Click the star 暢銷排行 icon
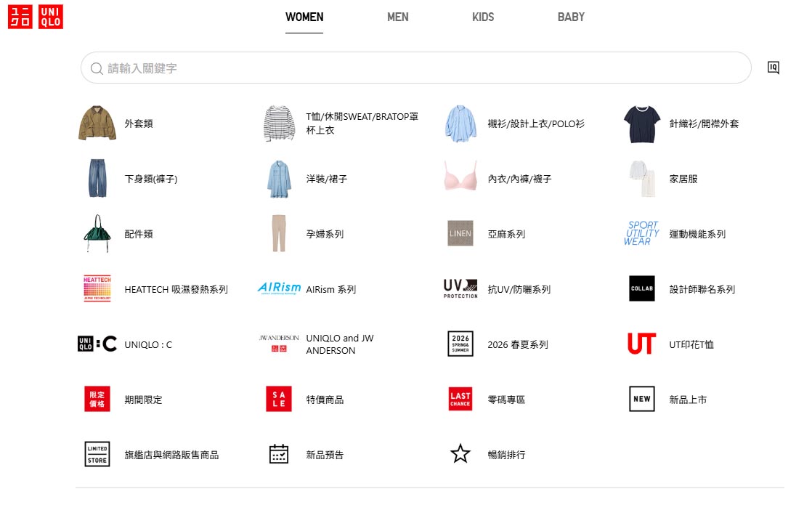Viewport: 812px width, 518px height. (460, 454)
